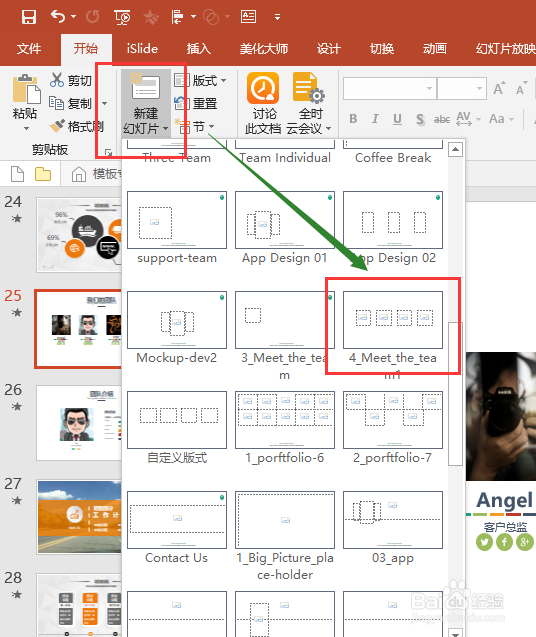Click the 粘贴 paste icon
Image resolution: width=536 pixels, height=637 pixels.
click(x=26, y=89)
